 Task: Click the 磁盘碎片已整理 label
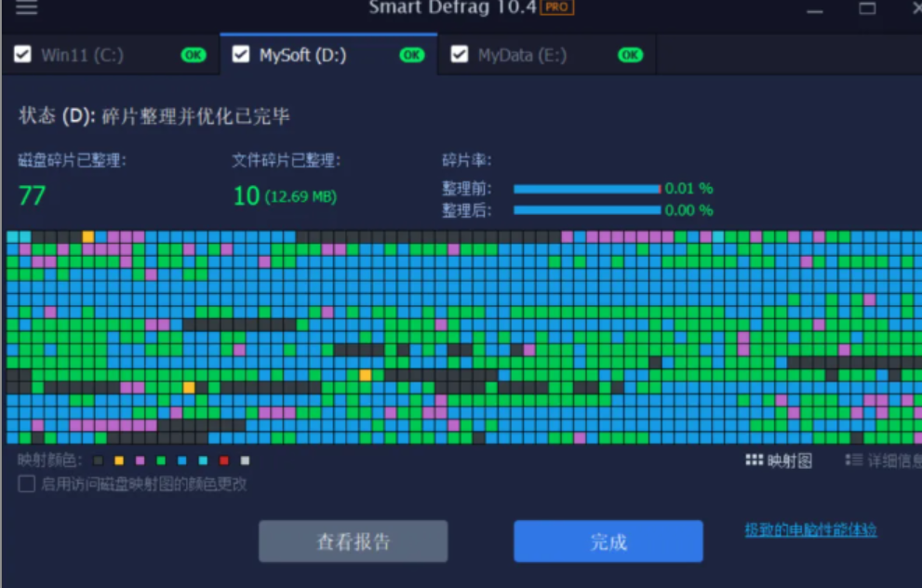72,160
